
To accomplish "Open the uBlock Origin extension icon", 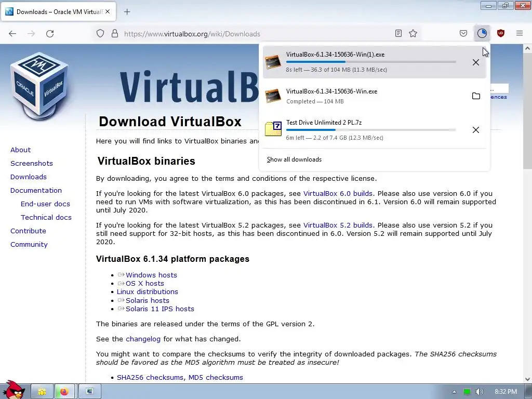I will [500, 33].
